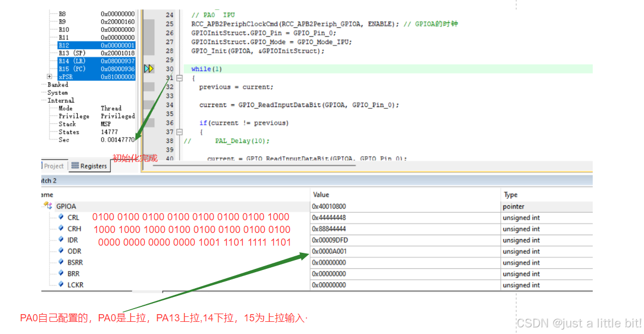
Task: Click the diamond icon beside IDR register
Action: 61,240
